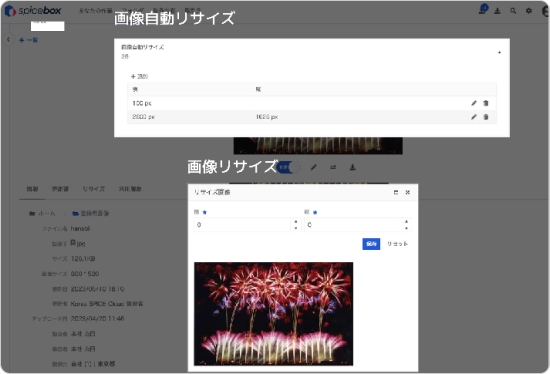
Task: Open the search icon in header
Action: (x=513, y=11)
